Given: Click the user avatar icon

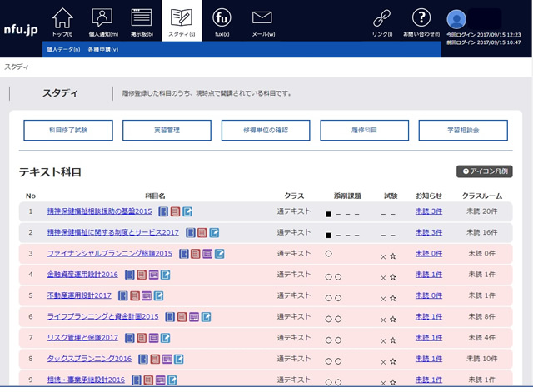Looking at the screenshot, I should click(456, 19).
